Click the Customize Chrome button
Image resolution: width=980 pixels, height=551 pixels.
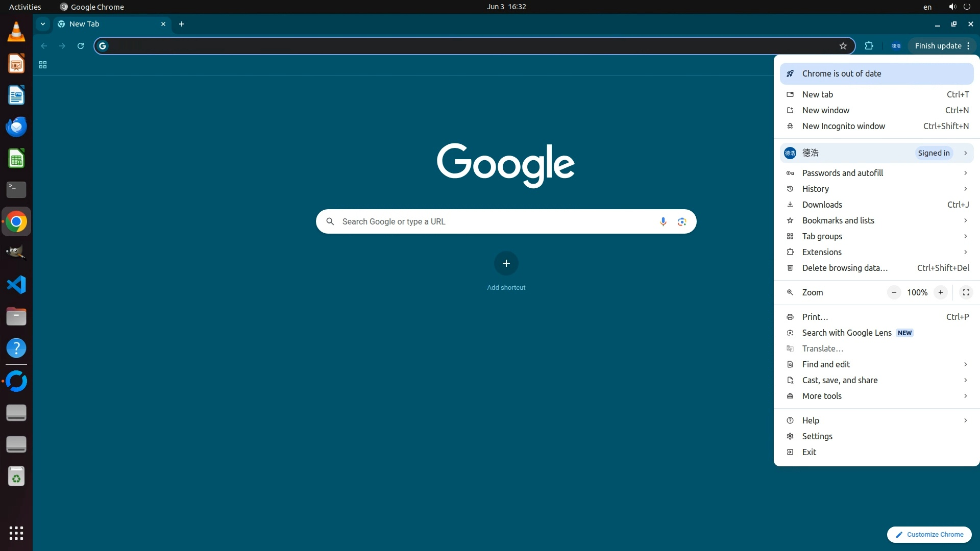(929, 534)
